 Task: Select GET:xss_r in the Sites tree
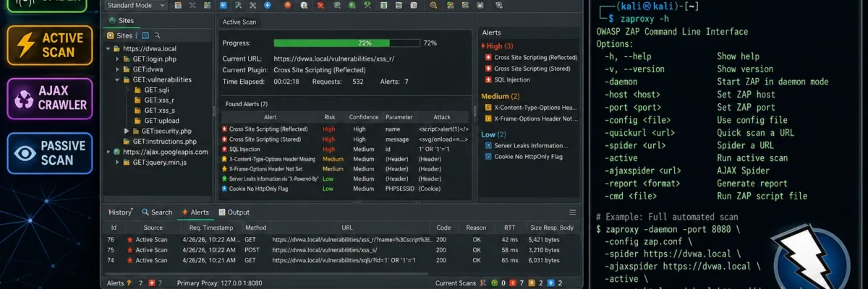point(154,100)
